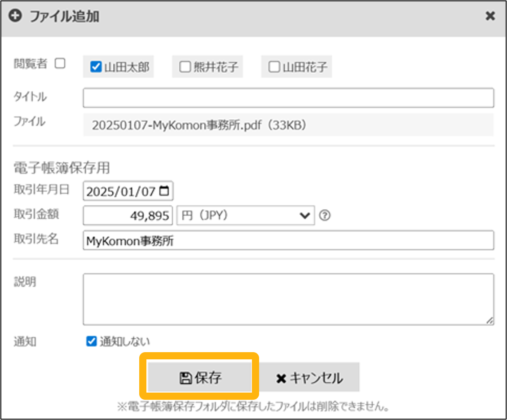This screenshot has height=420, width=507.
Task: Expand the 円 (JPY) currency dropdown
Action: click(x=246, y=216)
